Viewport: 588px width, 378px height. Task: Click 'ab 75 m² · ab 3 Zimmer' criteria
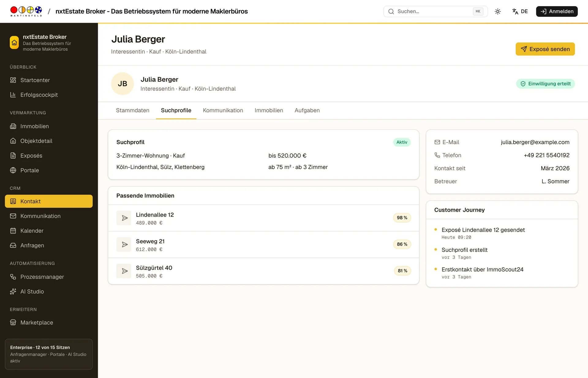298,167
